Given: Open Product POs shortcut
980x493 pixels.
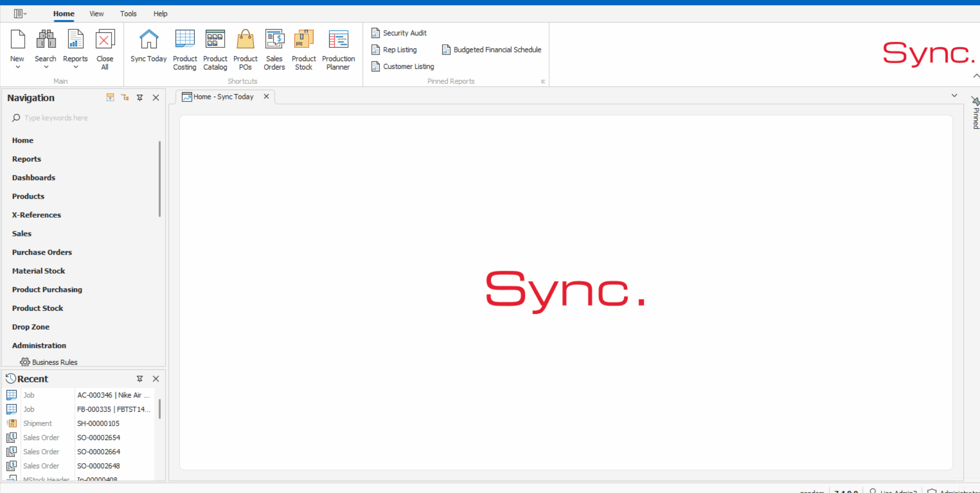Looking at the screenshot, I should [245, 49].
